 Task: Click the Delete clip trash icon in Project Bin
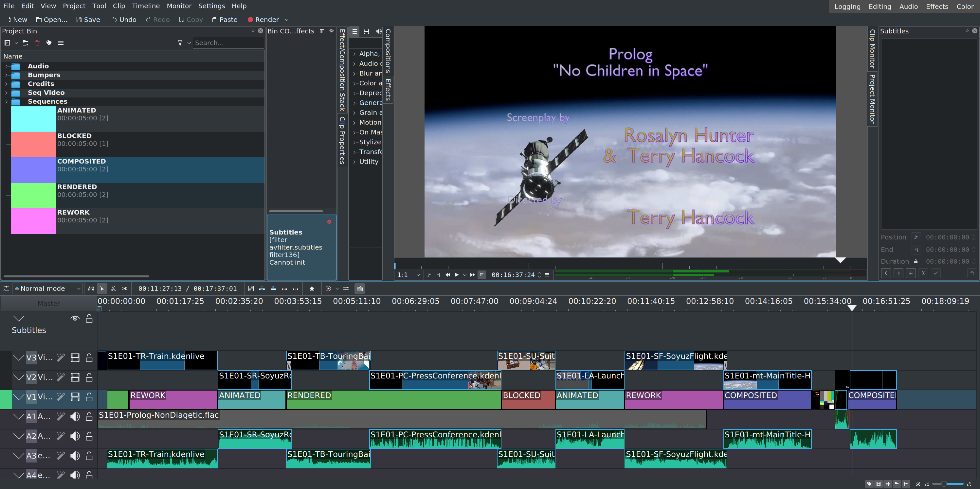(37, 43)
